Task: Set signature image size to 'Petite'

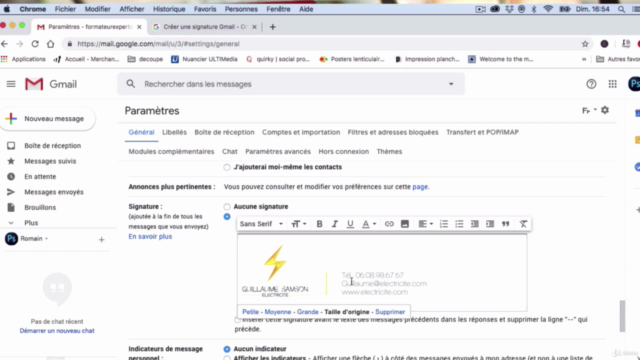Action: [x=251, y=312]
